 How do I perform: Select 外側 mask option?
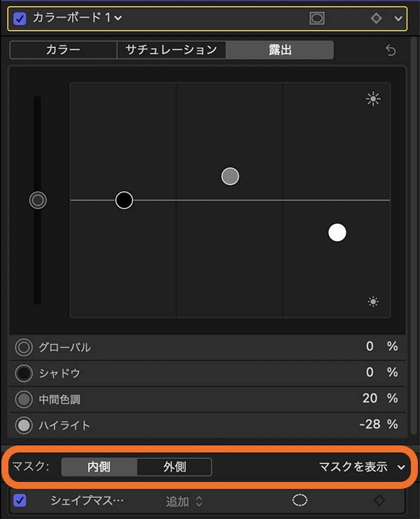[174, 466]
